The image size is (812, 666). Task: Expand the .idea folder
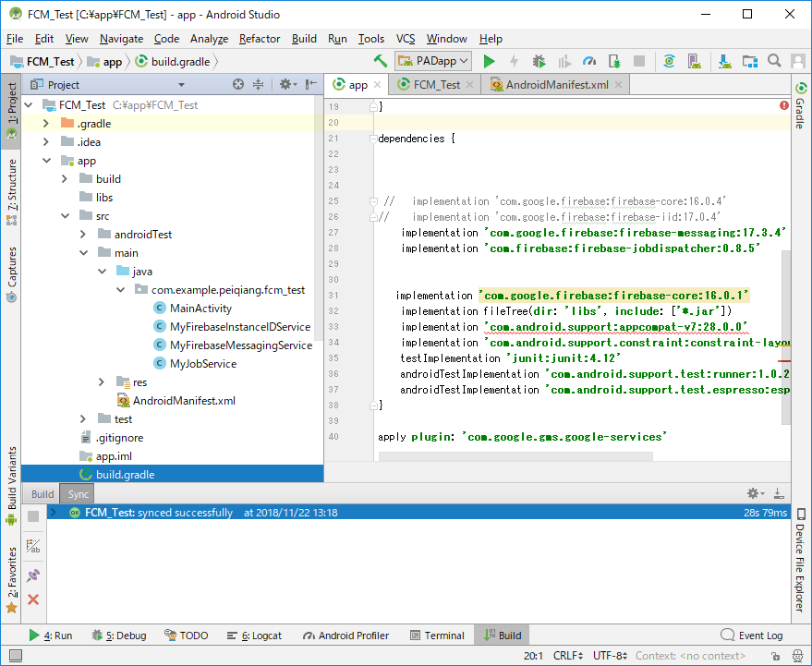pos(46,142)
